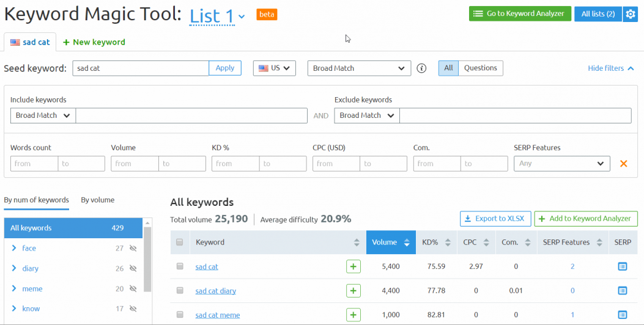Switch to 'By num of keywords' tab

pos(37,200)
